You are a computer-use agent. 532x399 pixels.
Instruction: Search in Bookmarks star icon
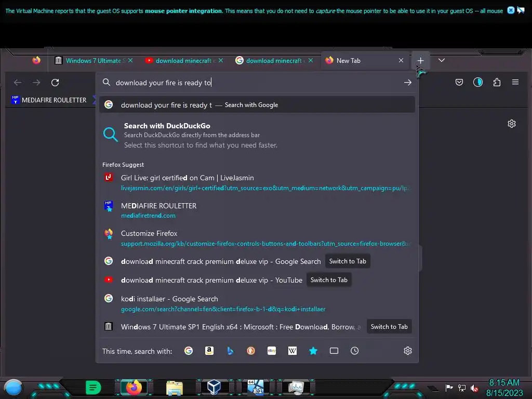(313, 351)
